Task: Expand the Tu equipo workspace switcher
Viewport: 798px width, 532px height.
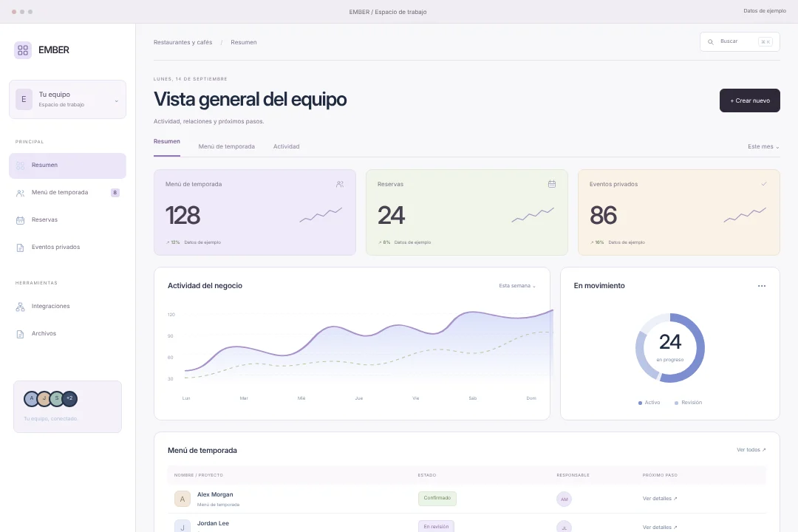Action: click(x=67, y=99)
